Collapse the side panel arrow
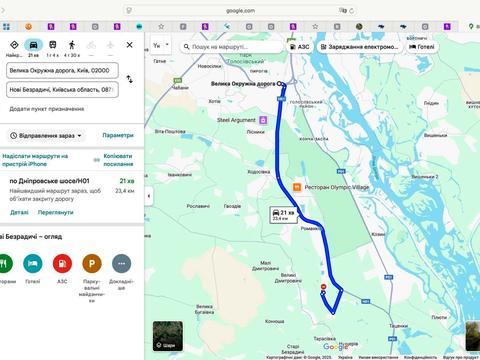The image size is (480, 360). pos(149,196)
